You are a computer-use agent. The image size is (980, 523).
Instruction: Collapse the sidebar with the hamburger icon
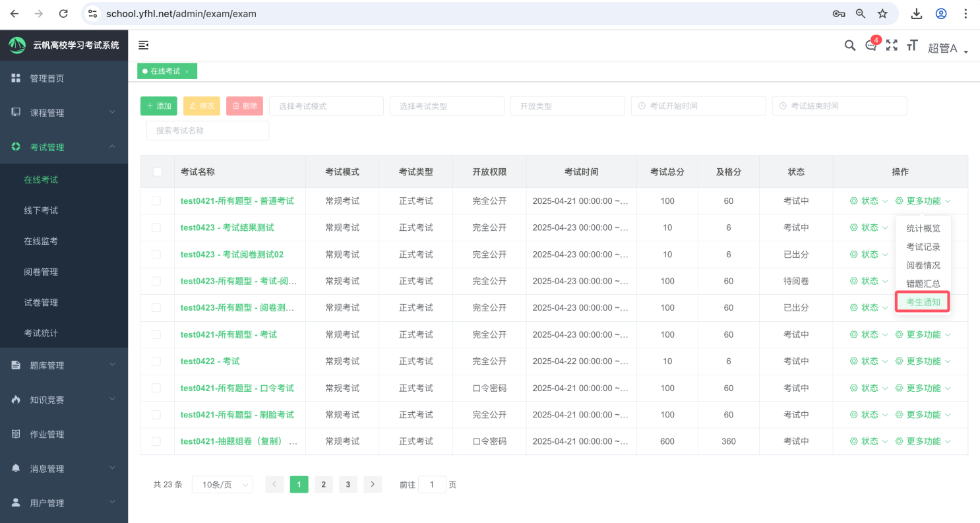point(143,45)
